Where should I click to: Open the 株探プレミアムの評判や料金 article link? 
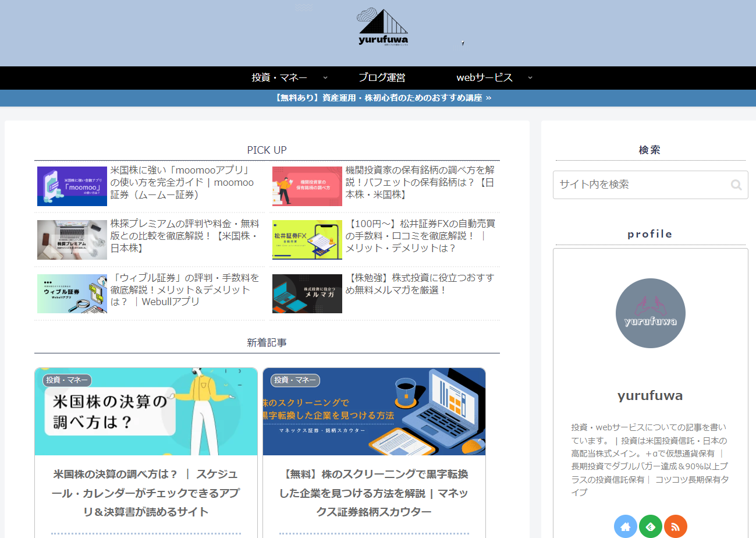(x=185, y=236)
